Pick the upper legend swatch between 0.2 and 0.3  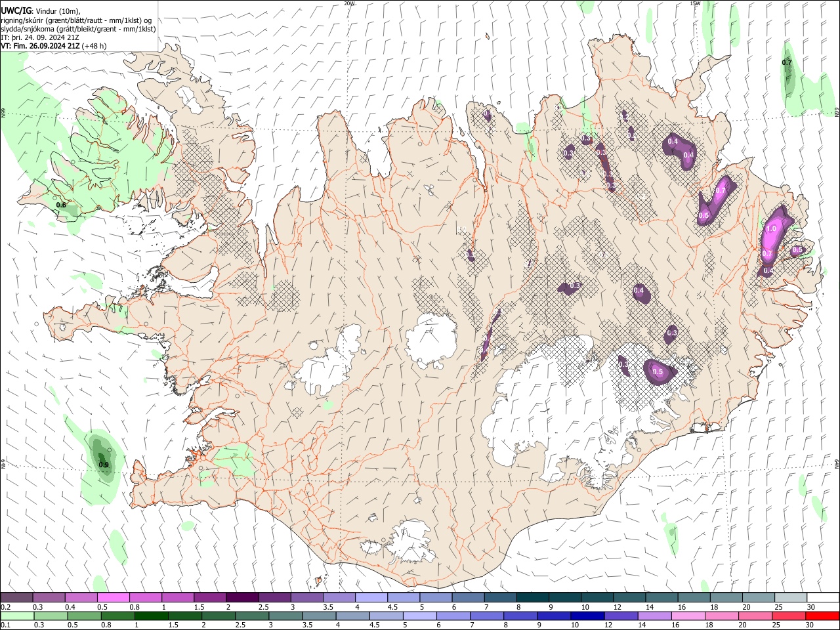(x=16, y=598)
